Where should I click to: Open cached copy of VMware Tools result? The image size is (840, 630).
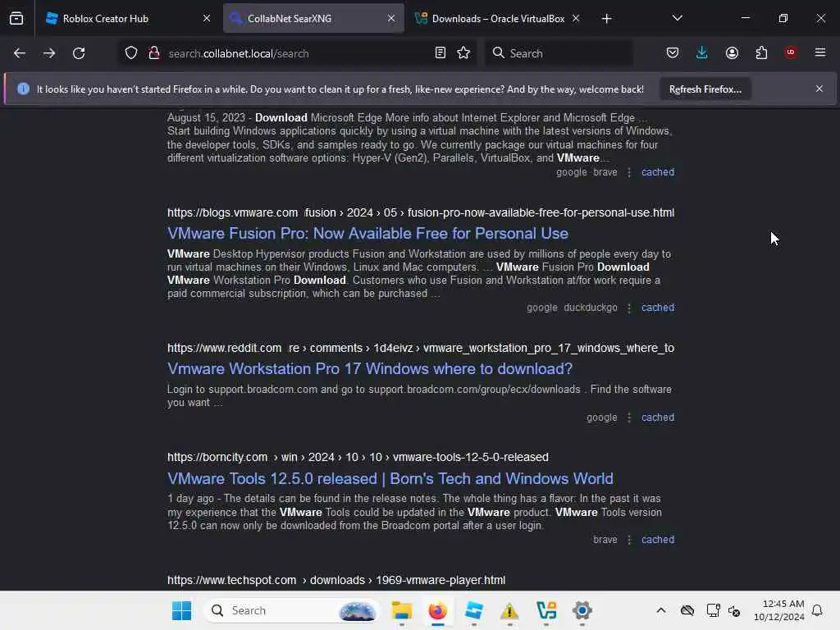[x=658, y=540]
